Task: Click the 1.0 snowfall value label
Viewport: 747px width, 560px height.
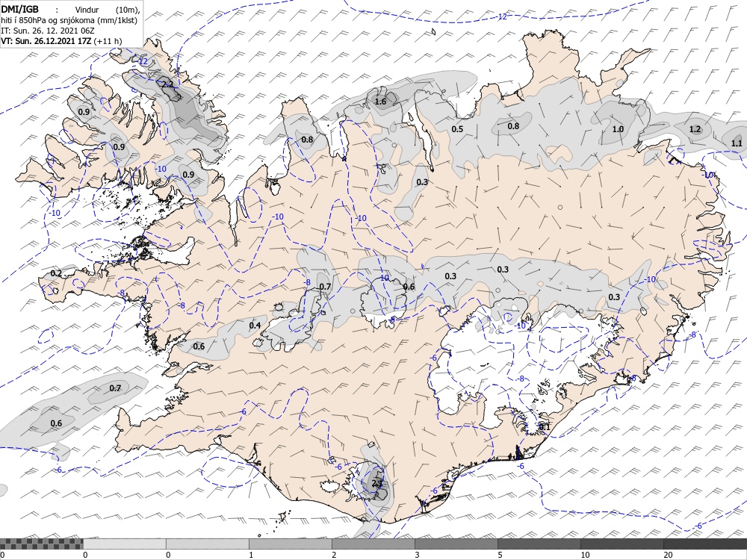Action: (x=618, y=129)
